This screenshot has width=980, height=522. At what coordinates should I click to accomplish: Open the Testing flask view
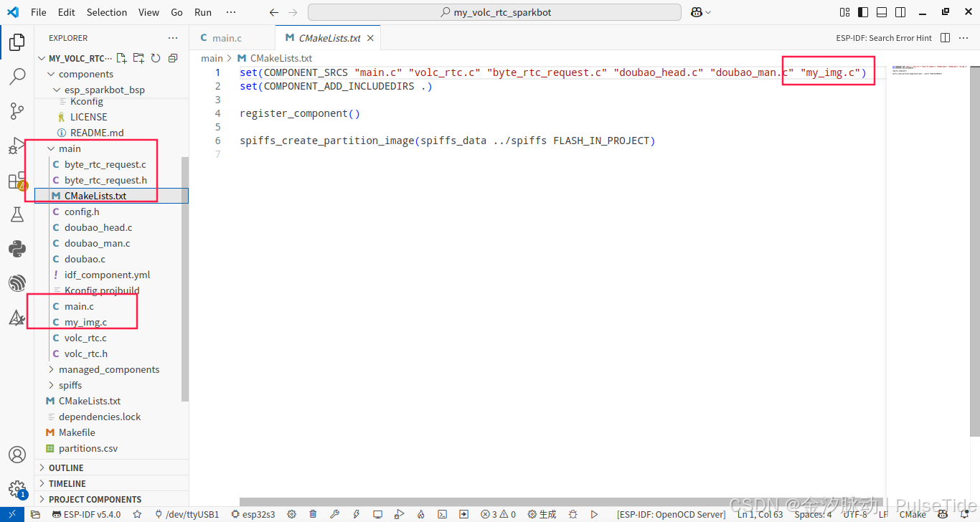17,214
